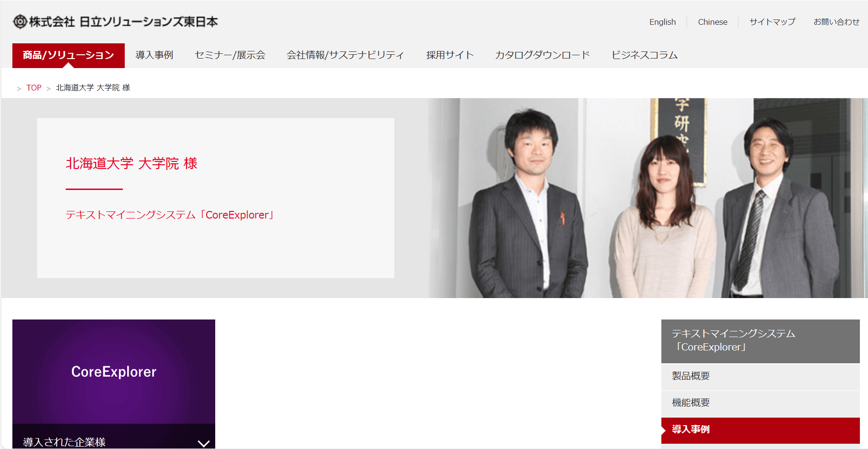This screenshot has width=868, height=449.
Task: Open the サイトマップ link
Action: coord(772,22)
